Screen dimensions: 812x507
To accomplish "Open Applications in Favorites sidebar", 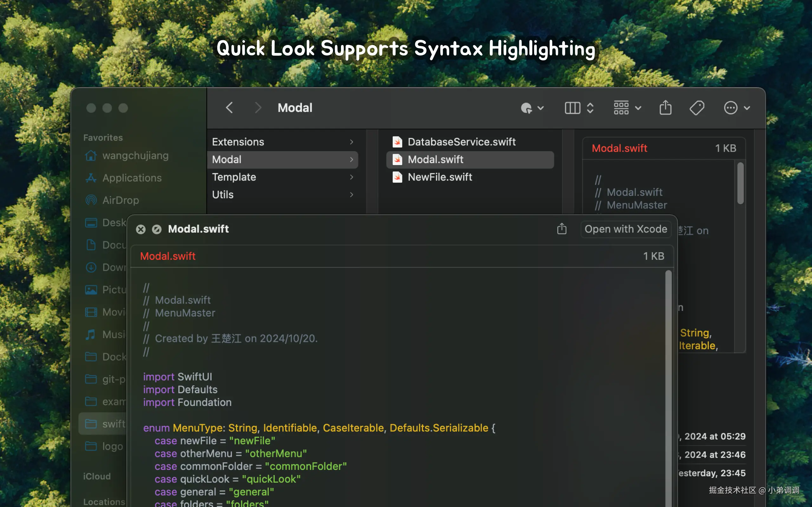I will [x=132, y=178].
